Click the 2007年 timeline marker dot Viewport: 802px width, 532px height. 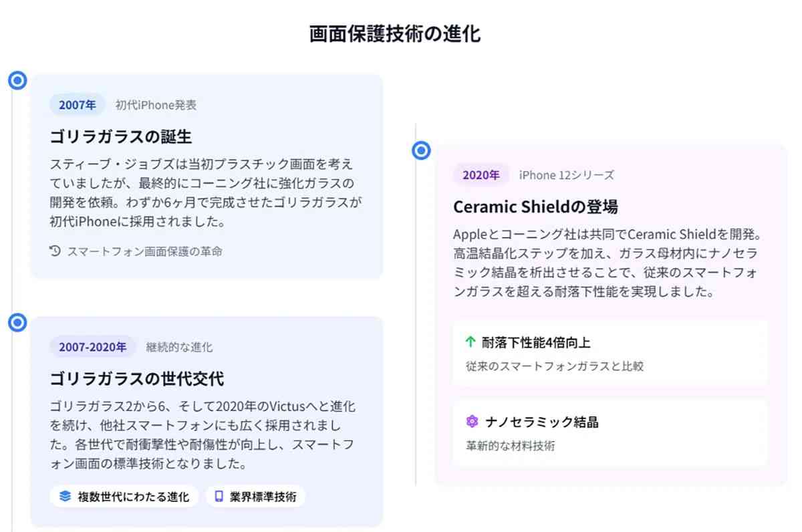(19, 81)
